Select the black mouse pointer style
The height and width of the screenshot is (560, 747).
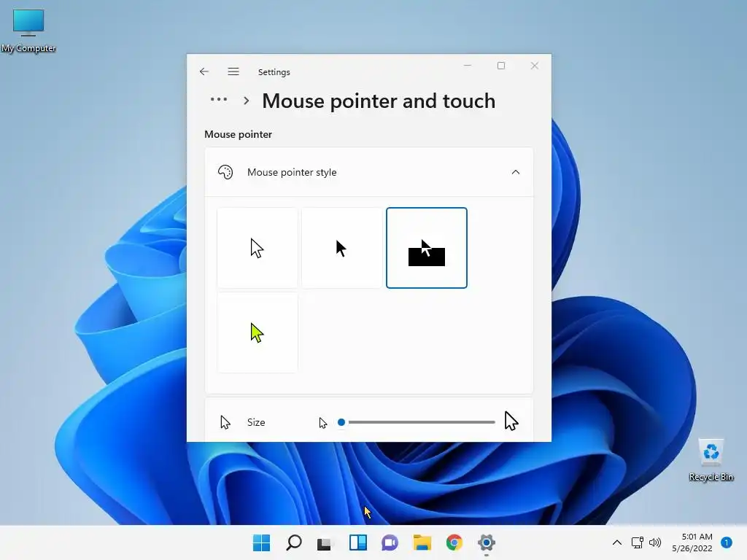(x=341, y=248)
